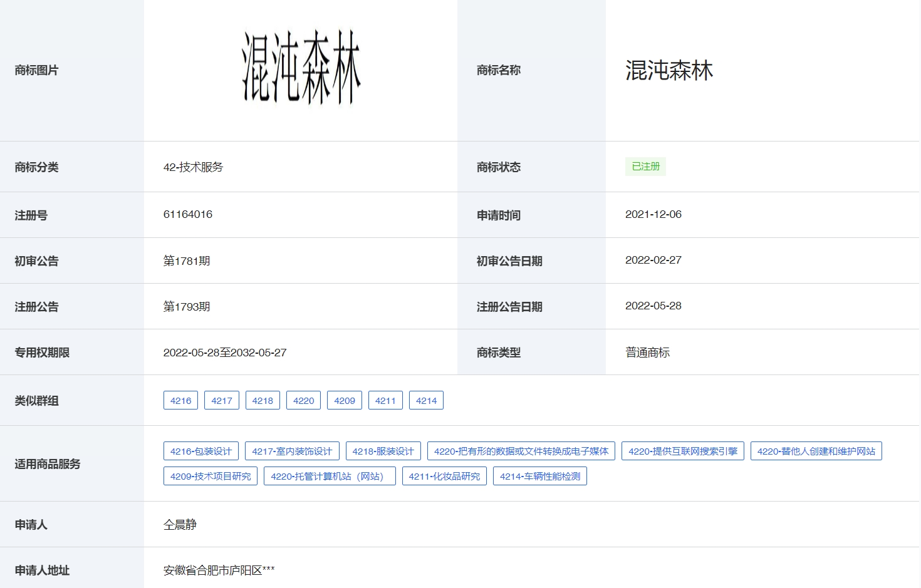Select the 4218 similar group tag
Image resolution: width=921 pixels, height=588 pixels.
263,400
